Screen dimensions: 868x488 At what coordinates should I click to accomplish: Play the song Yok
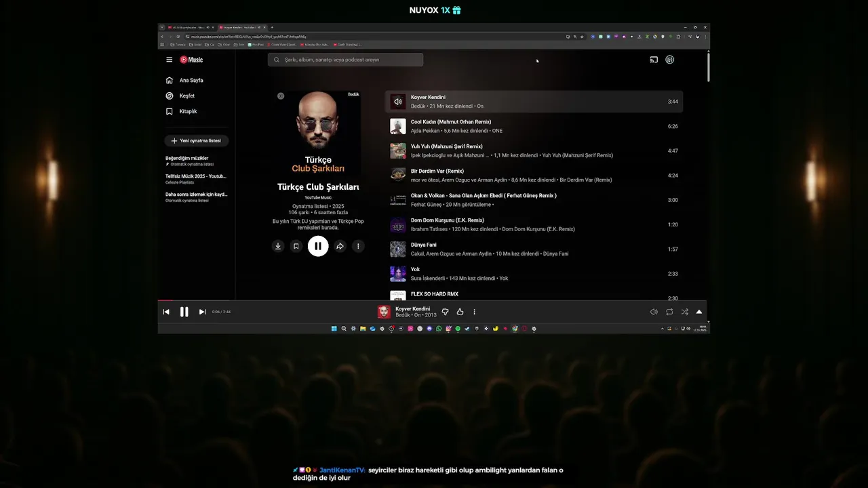415,269
